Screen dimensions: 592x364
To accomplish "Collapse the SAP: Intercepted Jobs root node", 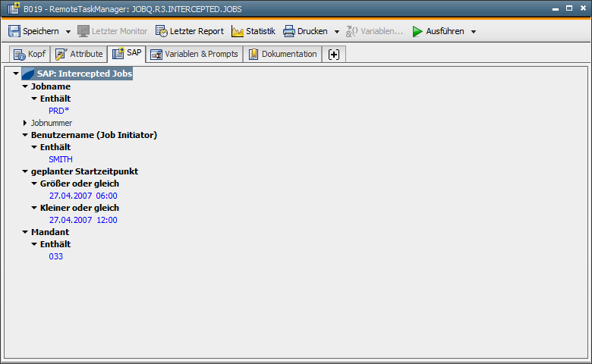I will 16,74.
